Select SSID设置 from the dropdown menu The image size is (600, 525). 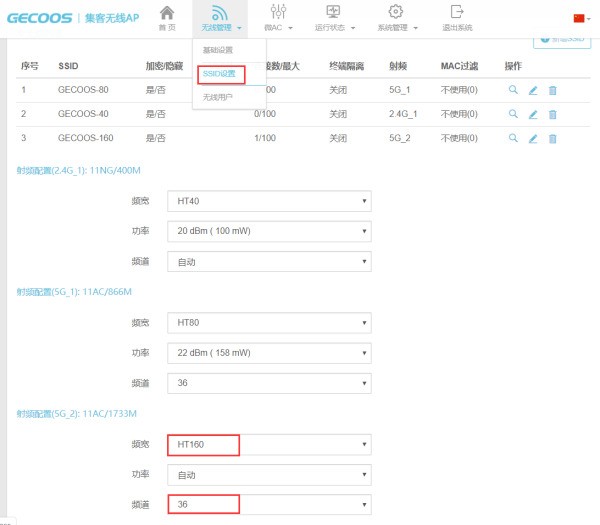[219, 74]
